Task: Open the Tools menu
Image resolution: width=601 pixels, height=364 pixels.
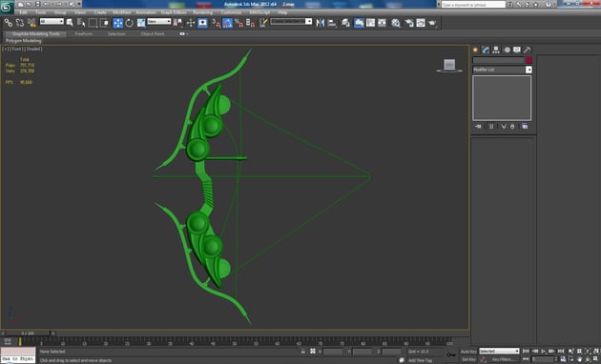Action: coord(41,12)
